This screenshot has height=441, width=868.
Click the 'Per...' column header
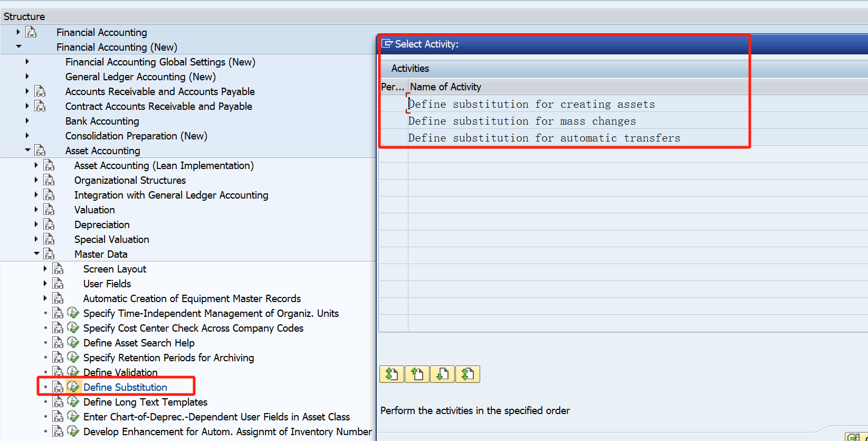(x=393, y=87)
